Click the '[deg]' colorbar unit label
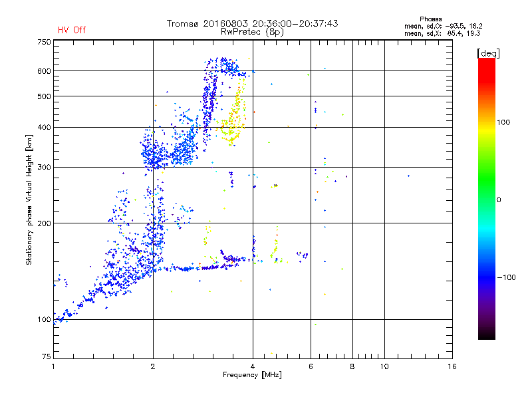 pyautogui.click(x=488, y=53)
